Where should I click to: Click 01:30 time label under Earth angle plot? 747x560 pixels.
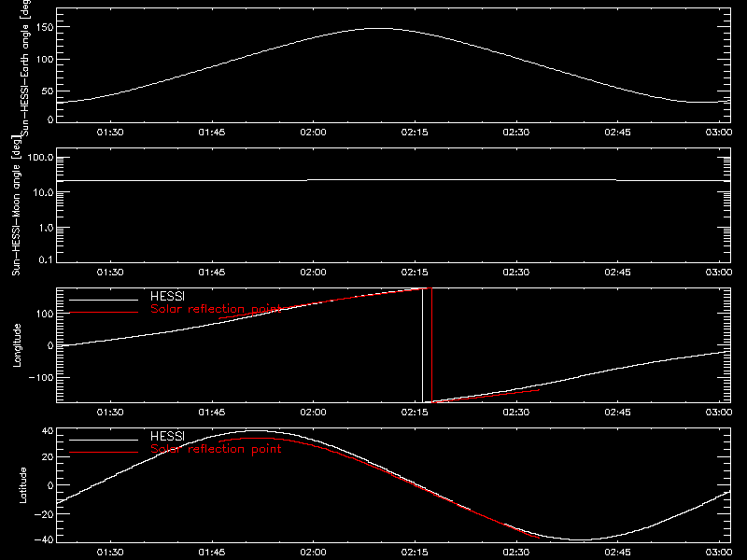(110, 133)
